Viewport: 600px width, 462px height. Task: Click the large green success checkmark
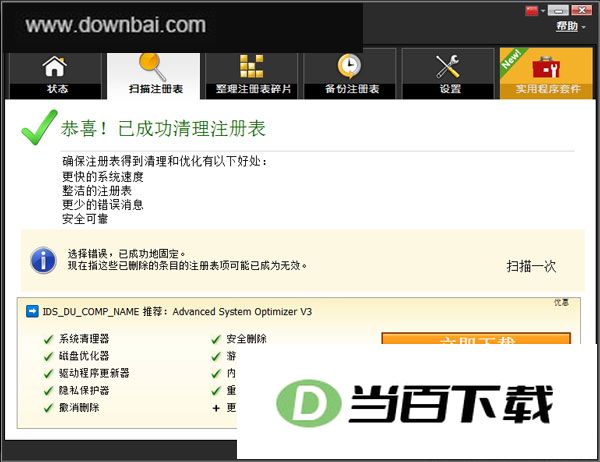pyautogui.click(x=39, y=127)
